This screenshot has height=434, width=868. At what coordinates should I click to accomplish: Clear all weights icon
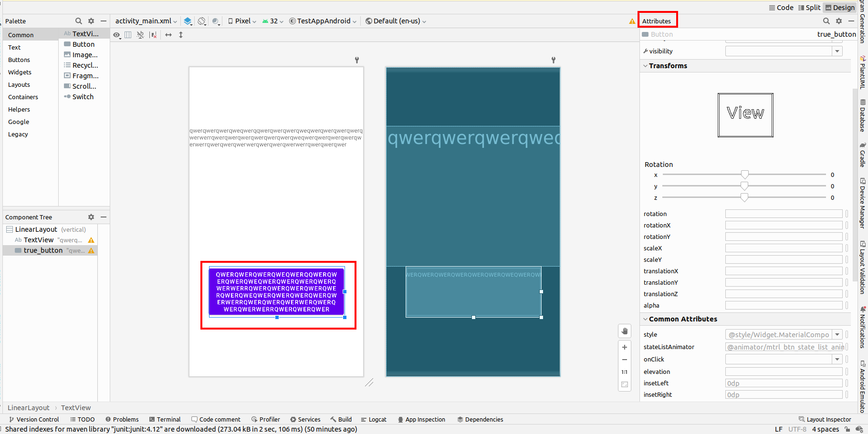click(x=153, y=35)
